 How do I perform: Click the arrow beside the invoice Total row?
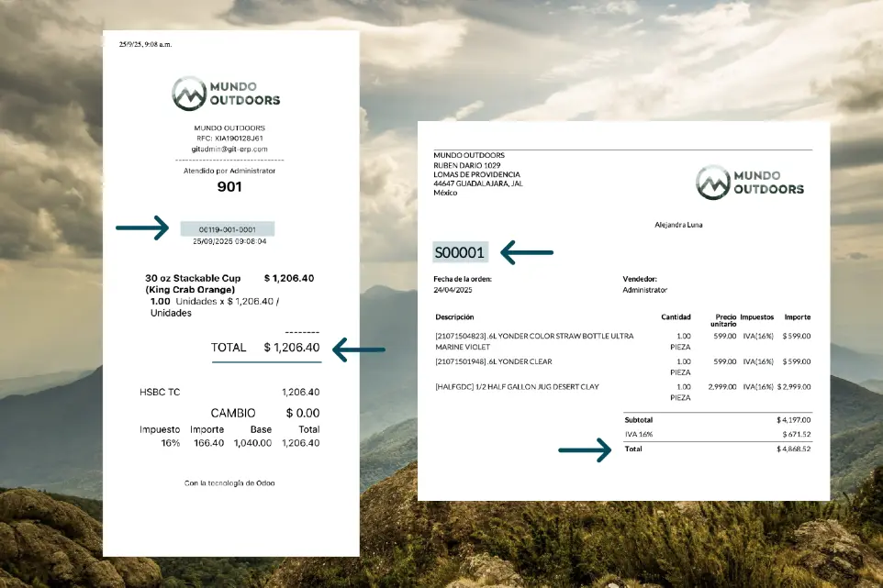(585, 449)
